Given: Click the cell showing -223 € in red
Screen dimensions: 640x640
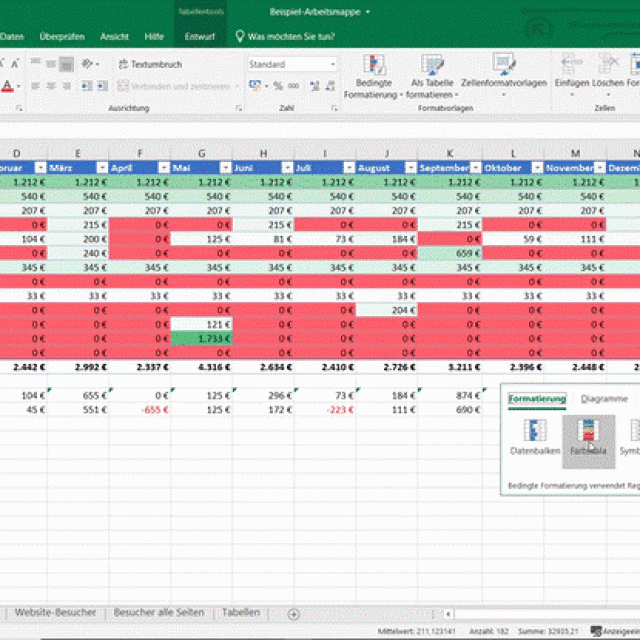Looking at the screenshot, I should coord(325,410).
